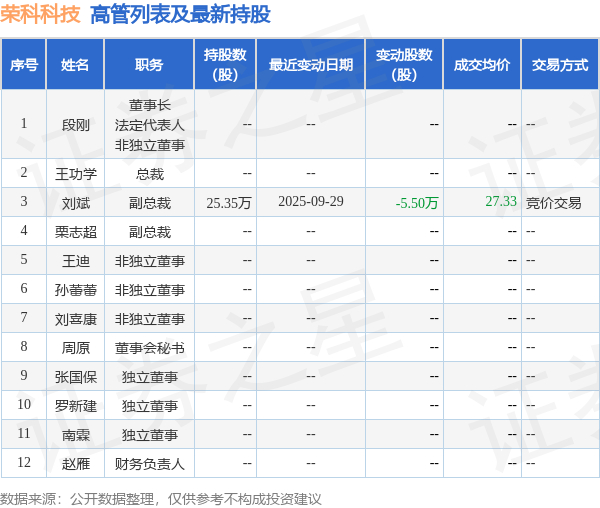Select the 最近变动日期 column header

click(311, 65)
